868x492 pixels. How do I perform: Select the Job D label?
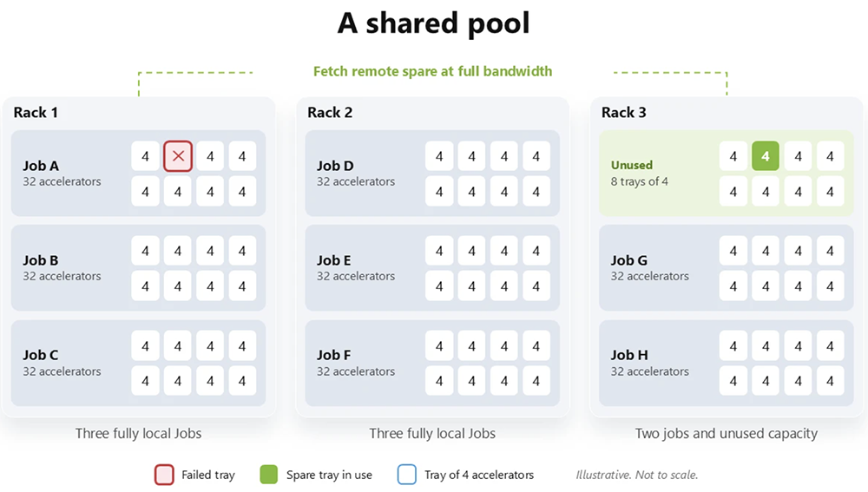pos(335,166)
